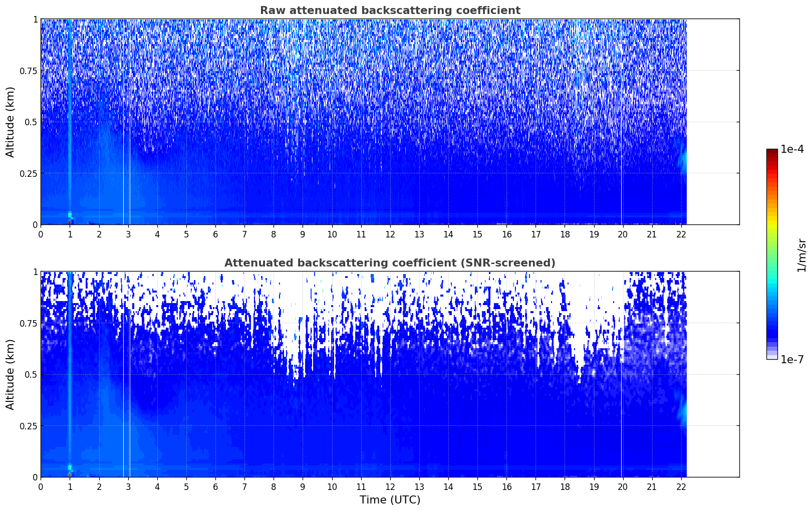Click hour '22' tick on bottom axis
This screenshot has width=812, height=511.
[681, 486]
